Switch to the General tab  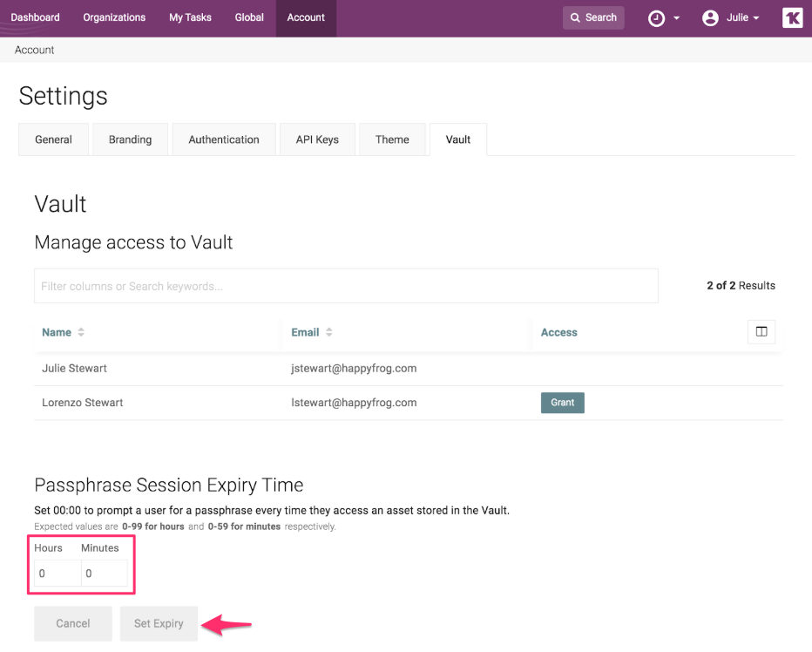coord(53,139)
